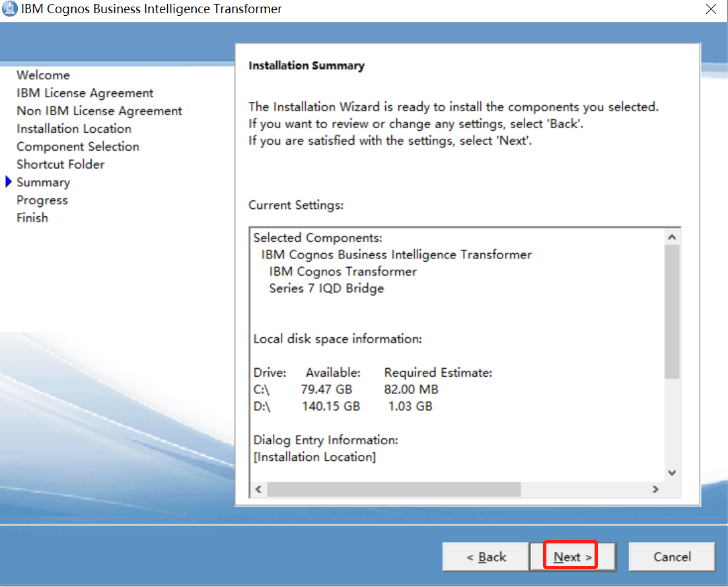Click the Next button
Screen dimensions: 728x587
pos(573,557)
